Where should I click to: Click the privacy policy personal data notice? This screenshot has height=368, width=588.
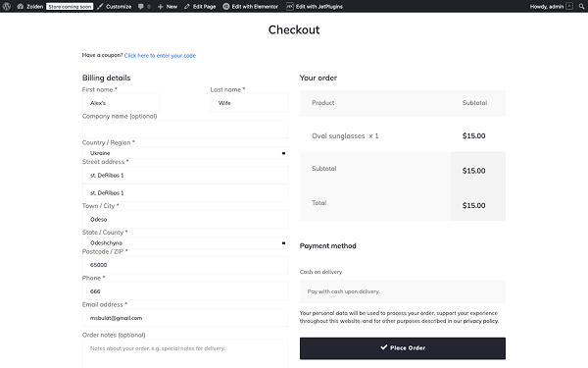400,317
